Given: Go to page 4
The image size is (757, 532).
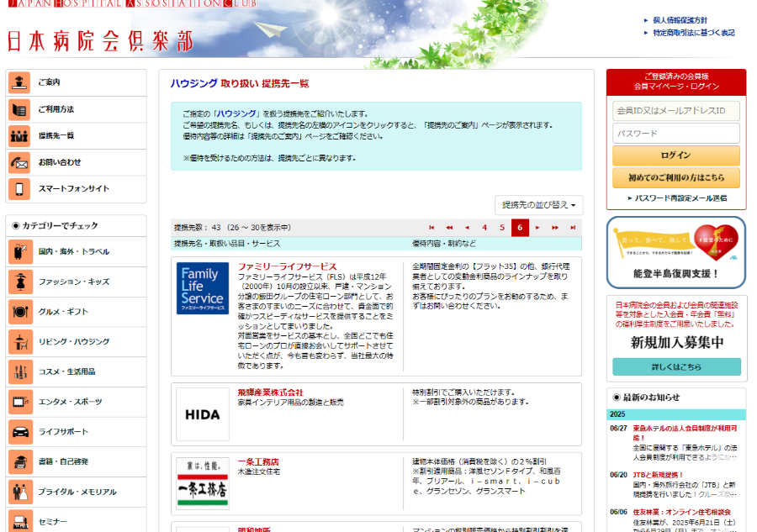Looking at the screenshot, I should [x=484, y=228].
